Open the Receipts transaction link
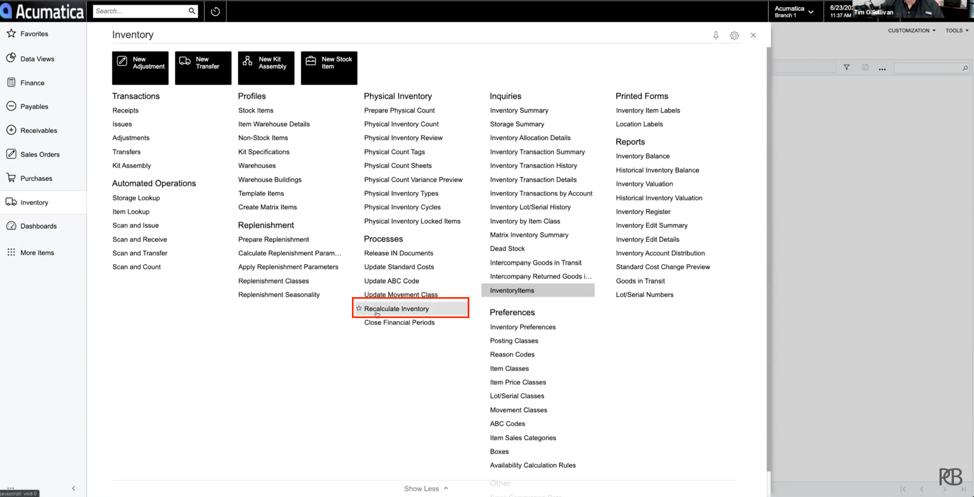Image resolution: width=974 pixels, height=497 pixels. click(125, 110)
